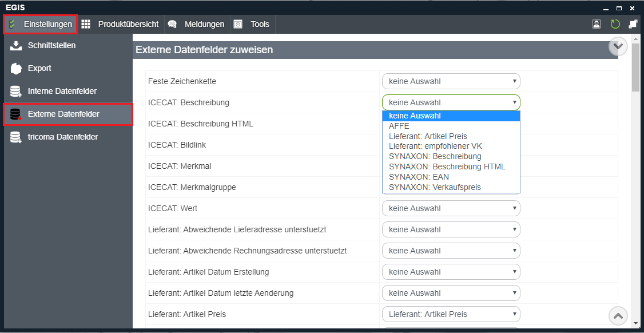Open the Lieferant: Artikel Preis dropdown
This screenshot has height=333, width=644.
pos(451,315)
